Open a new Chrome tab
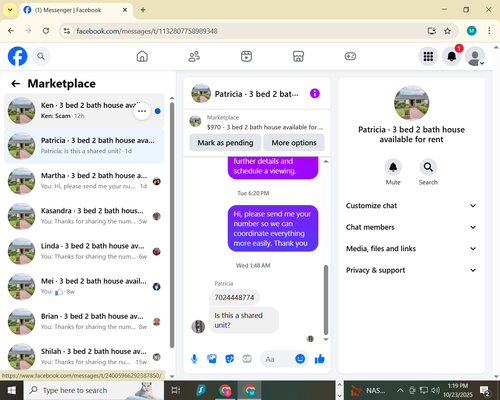 pos(143,10)
